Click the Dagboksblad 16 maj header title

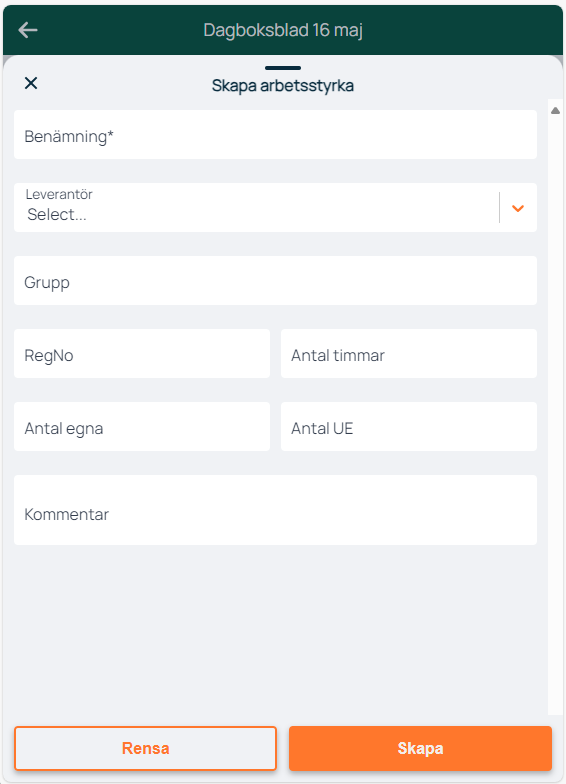point(283,30)
